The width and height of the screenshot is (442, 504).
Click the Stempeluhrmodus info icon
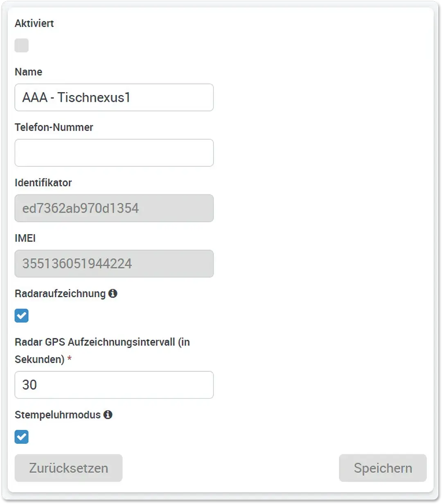[x=108, y=415]
